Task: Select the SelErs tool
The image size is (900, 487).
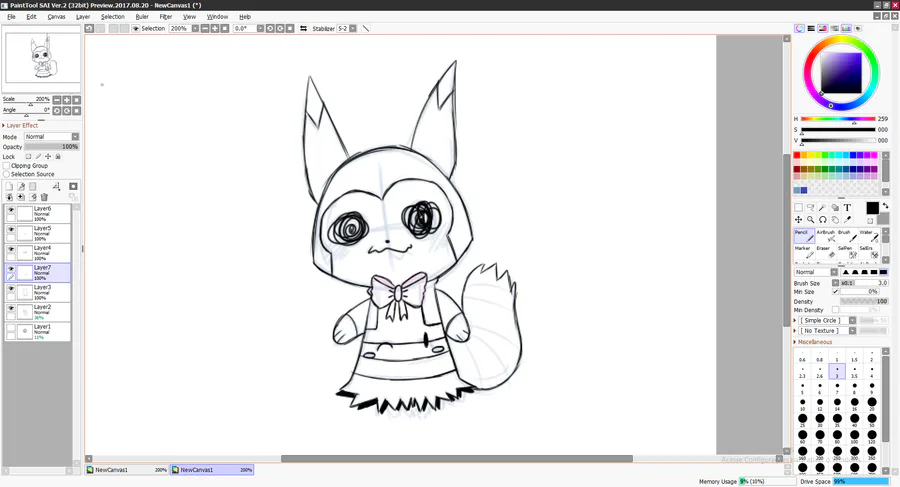Action: 868,252
